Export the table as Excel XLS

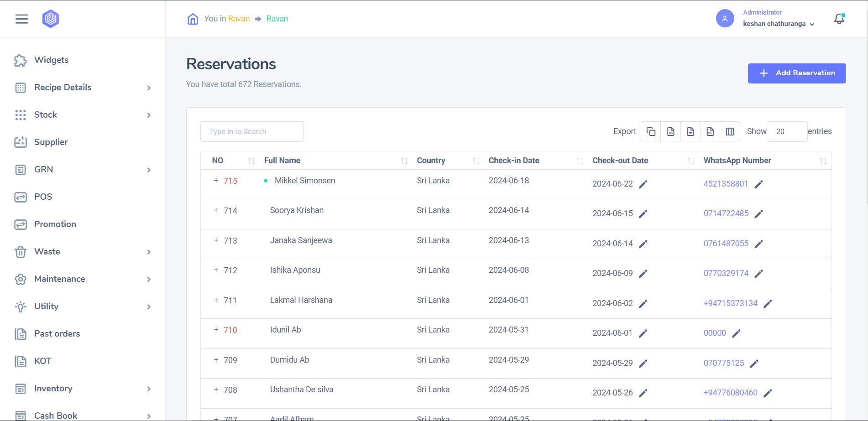click(x=671, y=131)
